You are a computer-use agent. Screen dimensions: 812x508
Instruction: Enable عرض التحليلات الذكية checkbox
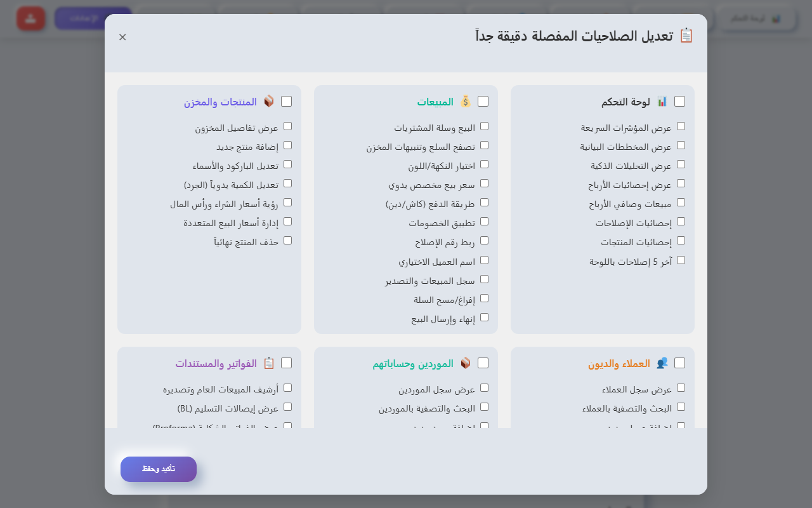pyautogui.click(x=681, y=164)
